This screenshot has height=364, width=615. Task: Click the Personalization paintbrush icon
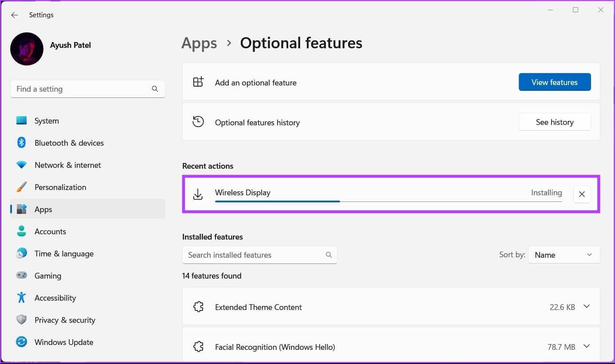coord(21,187)
